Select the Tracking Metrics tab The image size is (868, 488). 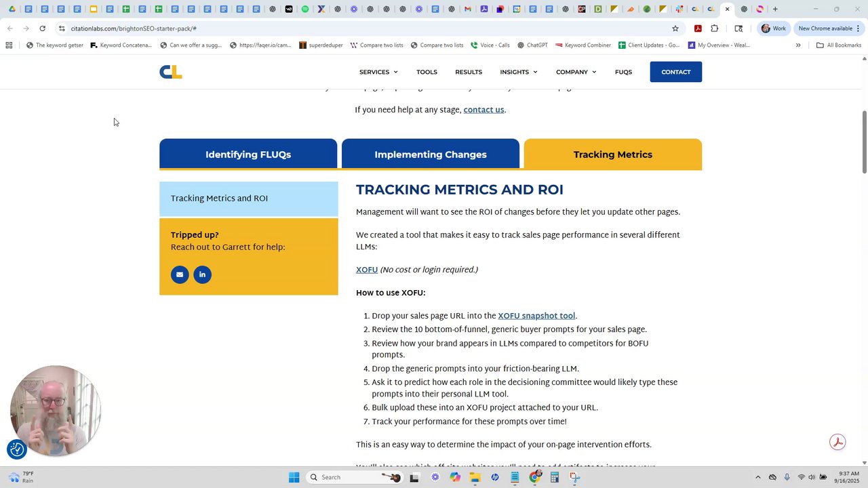[x=613, y=154]
